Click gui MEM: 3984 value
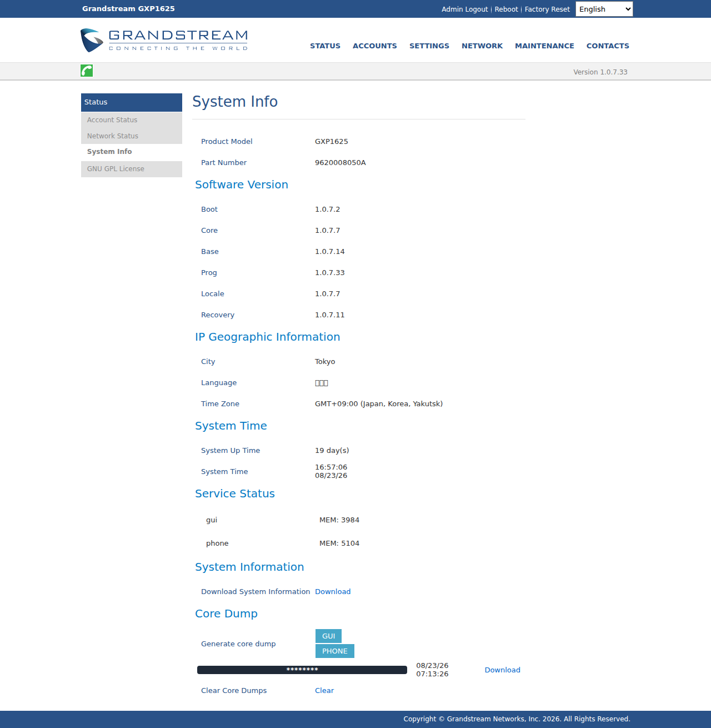The height and width of the screenshot is (728, 711). 339,520
